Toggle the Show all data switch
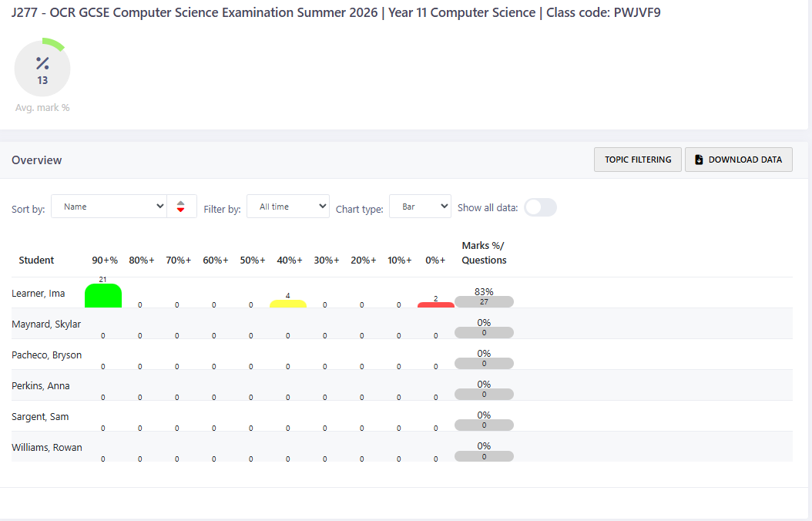Viewport: 812px width, 521px height. [x=540, y=207]
